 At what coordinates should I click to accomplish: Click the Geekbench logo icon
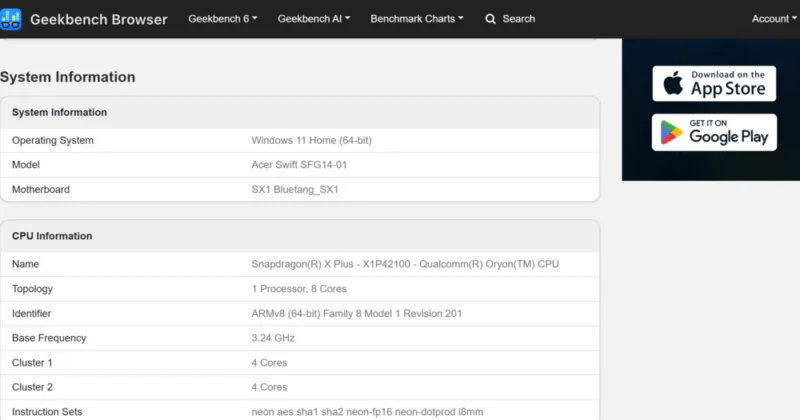tap(10, 19)
